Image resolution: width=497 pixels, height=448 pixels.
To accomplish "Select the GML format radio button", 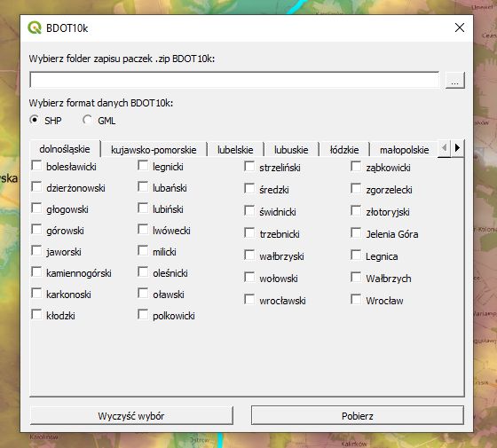I will (x=87, y=120).
